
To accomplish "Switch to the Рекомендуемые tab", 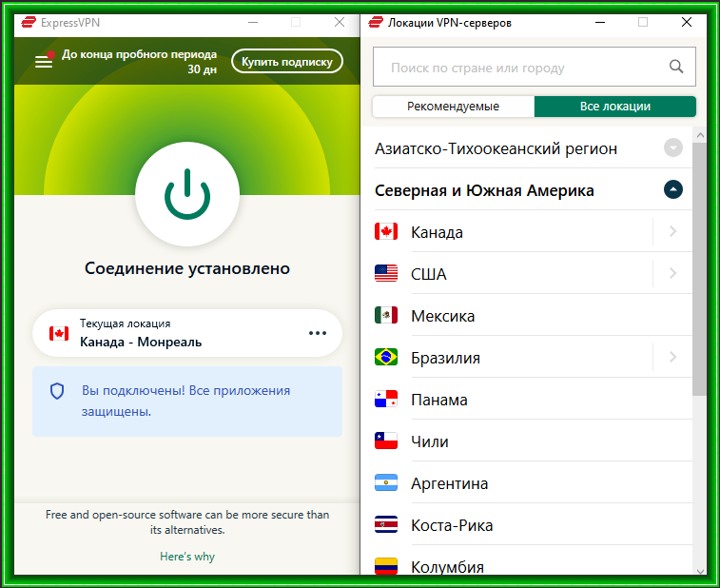I will pos(454,107).
